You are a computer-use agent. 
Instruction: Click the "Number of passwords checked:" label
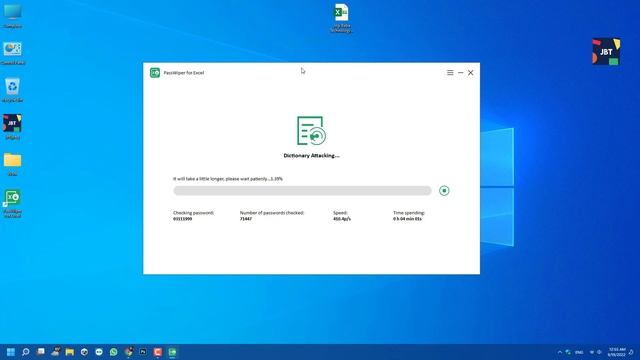pos(272,213)
